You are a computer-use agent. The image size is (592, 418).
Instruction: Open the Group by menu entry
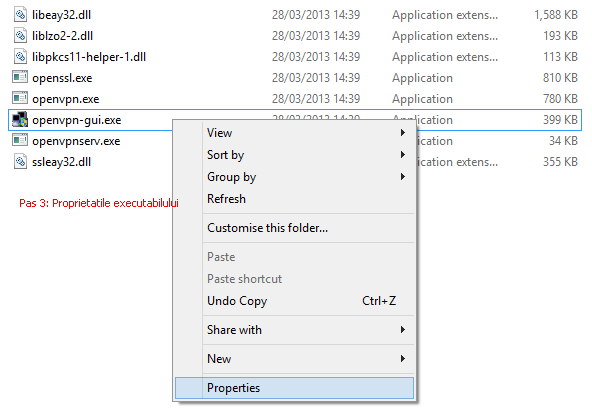(x=294, y=177)
